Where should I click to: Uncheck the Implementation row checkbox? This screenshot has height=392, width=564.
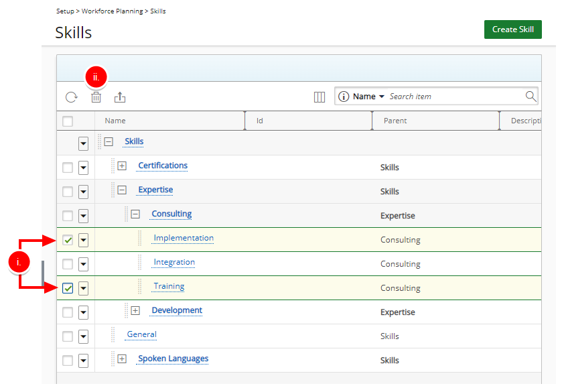(x=68, y=240)
